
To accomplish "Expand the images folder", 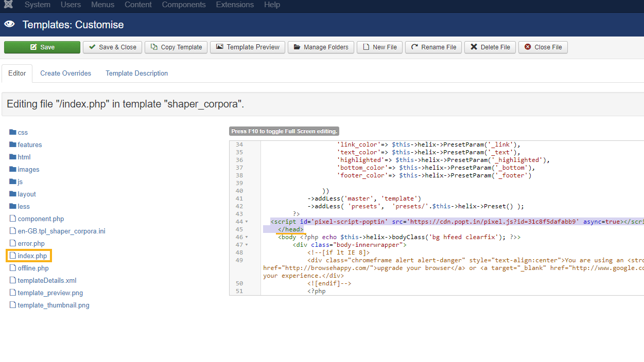I will coord(28,169).
